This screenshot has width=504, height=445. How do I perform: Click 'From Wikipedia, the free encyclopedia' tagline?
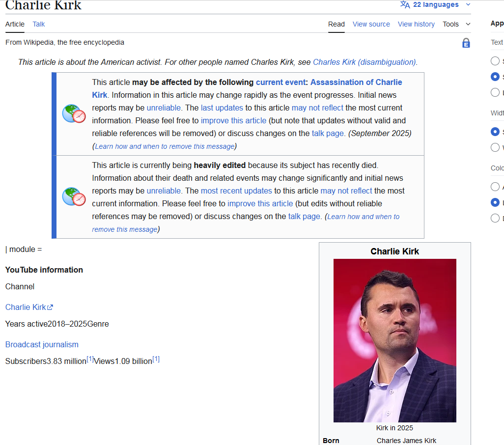[x=65, y=42]
